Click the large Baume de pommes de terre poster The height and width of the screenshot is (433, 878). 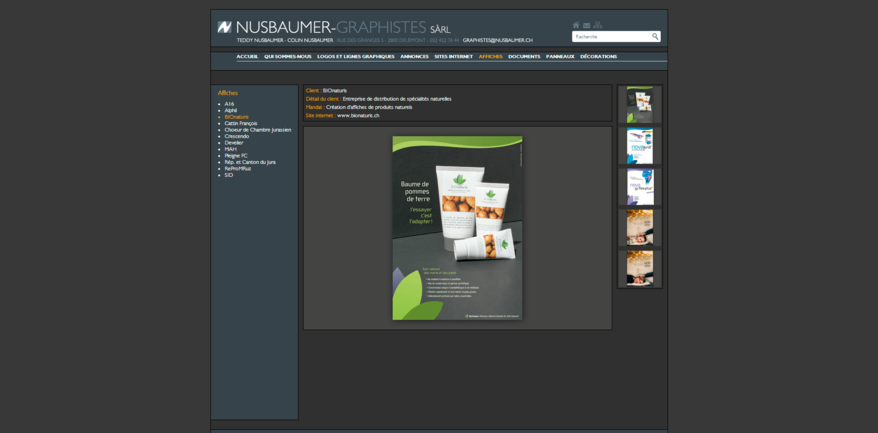pyautogui.click(x=457, y=228)
